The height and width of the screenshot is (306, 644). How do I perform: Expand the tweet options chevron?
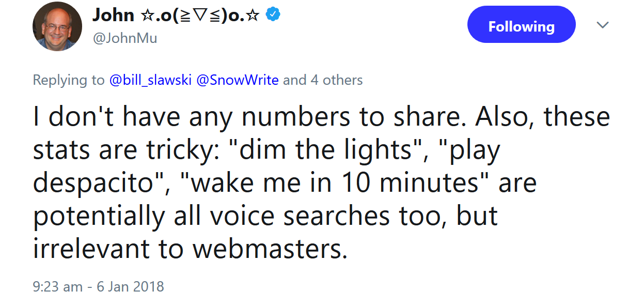click(x=602, y=25)
